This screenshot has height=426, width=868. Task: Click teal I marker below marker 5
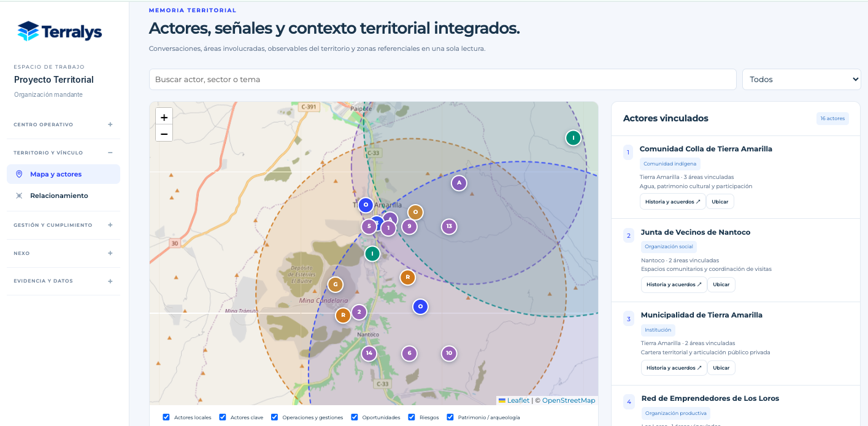point(372,254)
